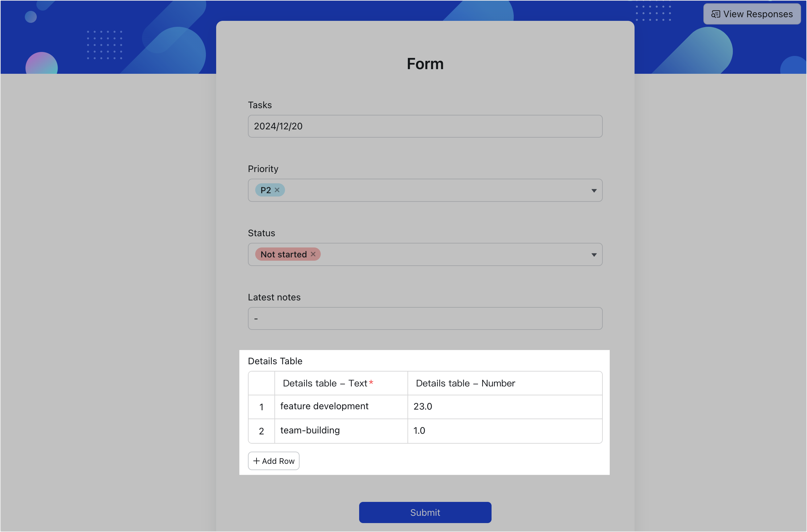Click the Latest notes input field
This screenshot has width=807, height=532.
pos(425,319)
